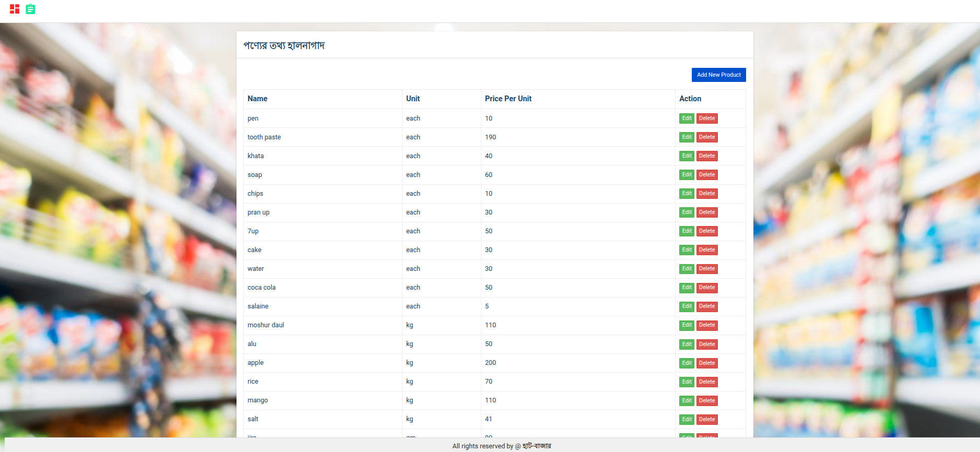Delete coca cola from the list

pos(706,288)
